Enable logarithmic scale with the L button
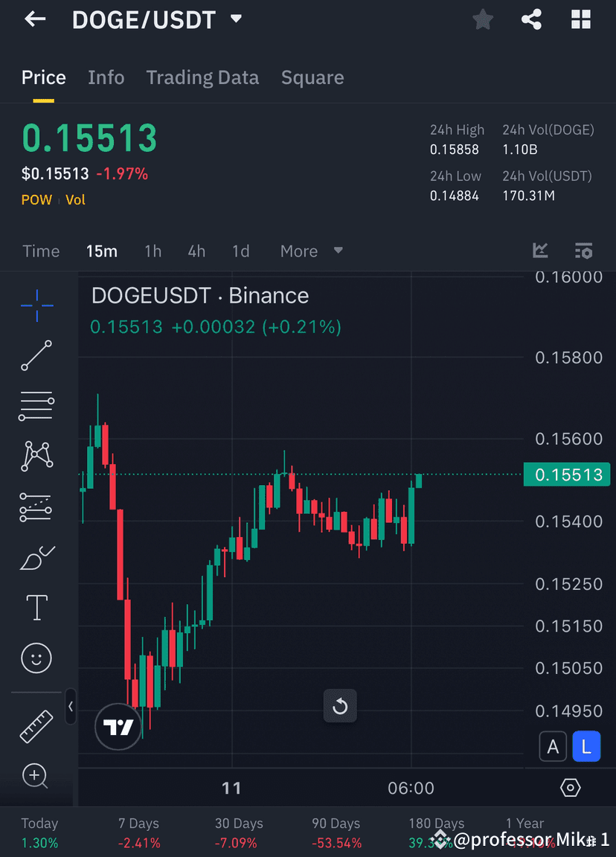This screenshot has width=616, height=857. [x=587, y=746]
